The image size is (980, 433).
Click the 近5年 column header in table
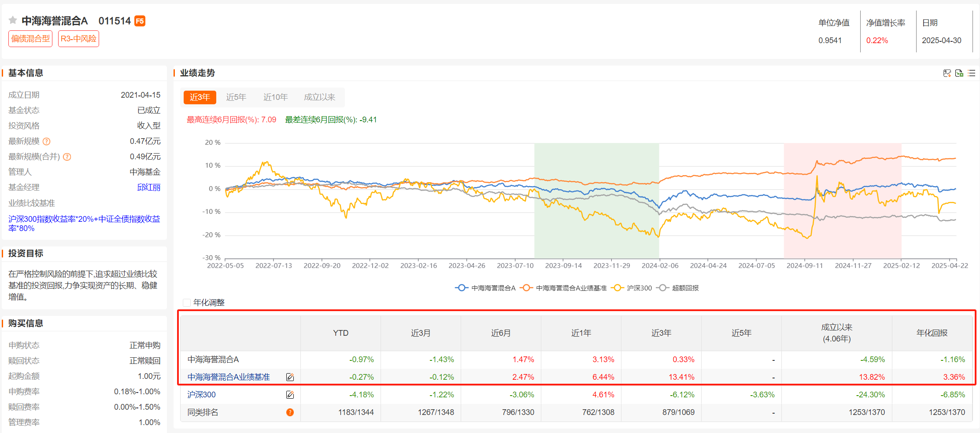point(741,333)
